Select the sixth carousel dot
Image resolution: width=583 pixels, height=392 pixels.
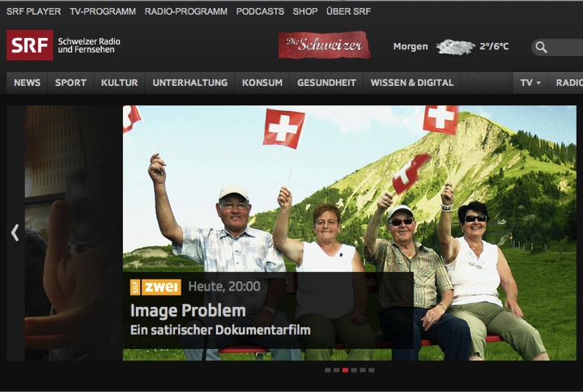pyautogui.click(x=371, y=370)
